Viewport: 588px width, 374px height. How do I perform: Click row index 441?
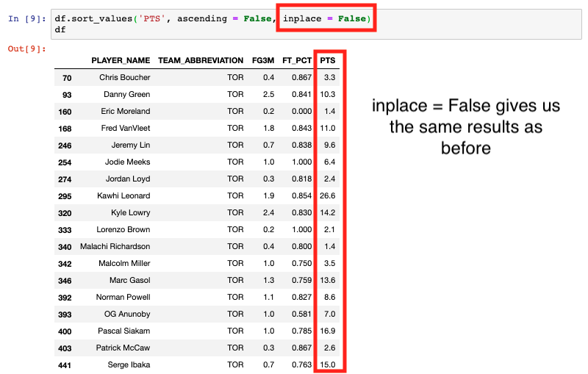65,365
